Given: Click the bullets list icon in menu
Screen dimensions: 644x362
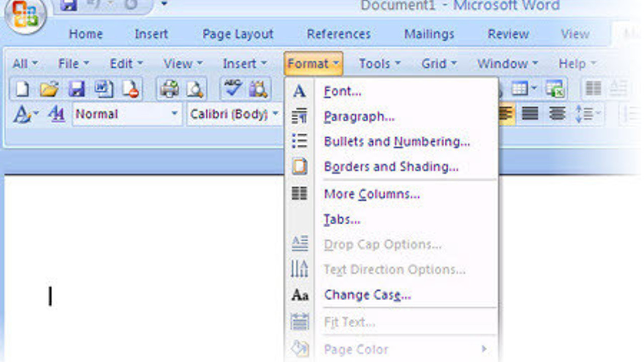Looking at the screenshot, I should [x=299, y=141].
